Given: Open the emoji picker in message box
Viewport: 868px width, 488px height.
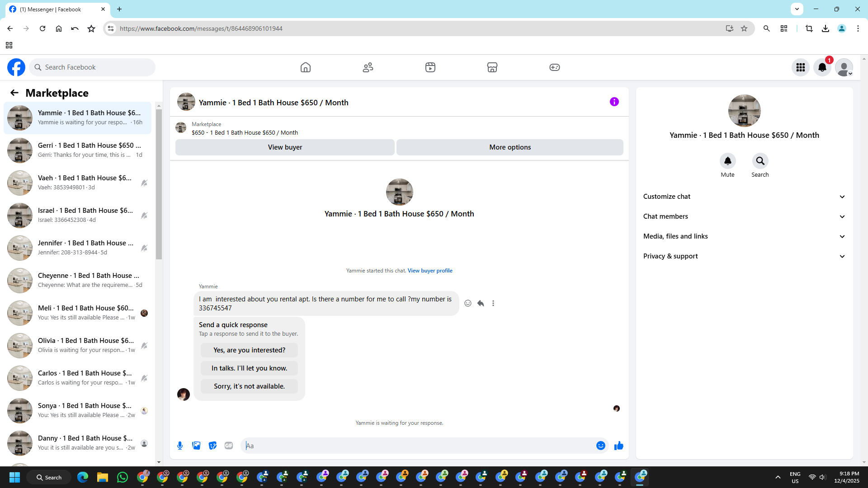Looking at the screenshot, I should pyautogui.click(x=600, y=446).
